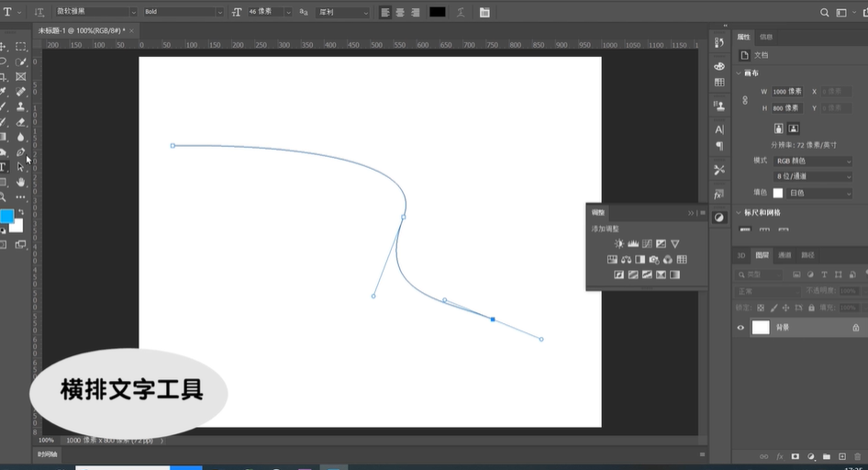Open the 时间轴 timeline panel

click(x=47, y=454)
